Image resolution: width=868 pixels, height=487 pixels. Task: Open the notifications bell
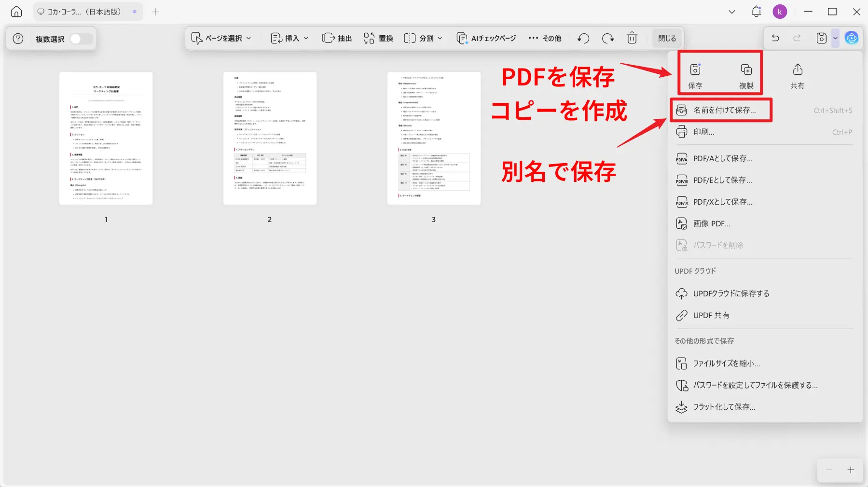click(x=756, y=12)
